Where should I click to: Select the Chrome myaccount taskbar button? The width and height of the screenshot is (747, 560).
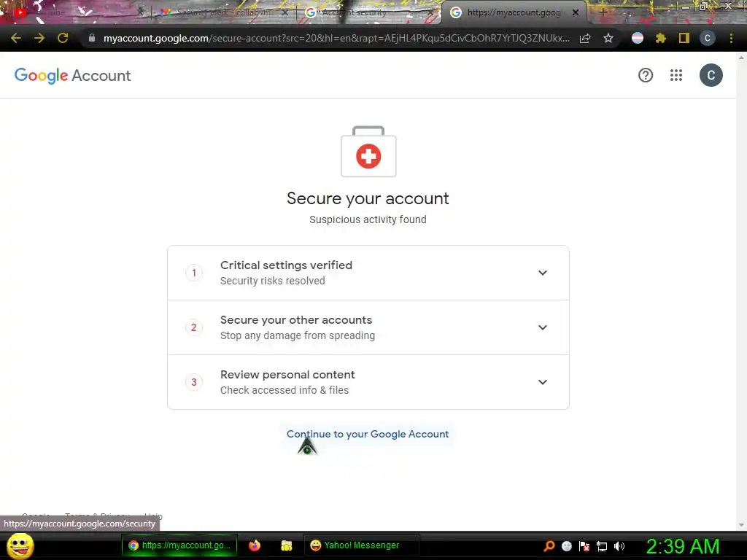pyautogui.click(x=179, y=545)
